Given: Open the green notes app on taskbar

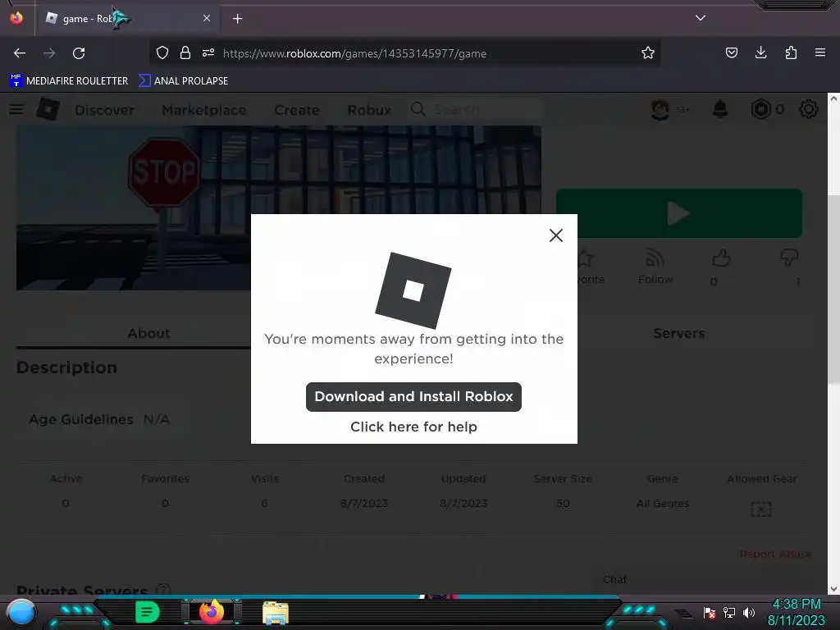Looking at the screenshot, I should [147, 612].
